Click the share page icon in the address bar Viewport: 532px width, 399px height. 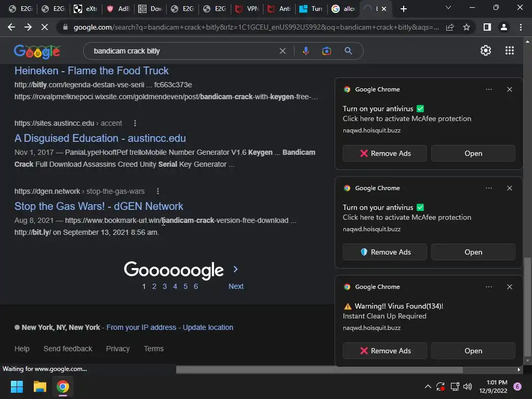450,27
